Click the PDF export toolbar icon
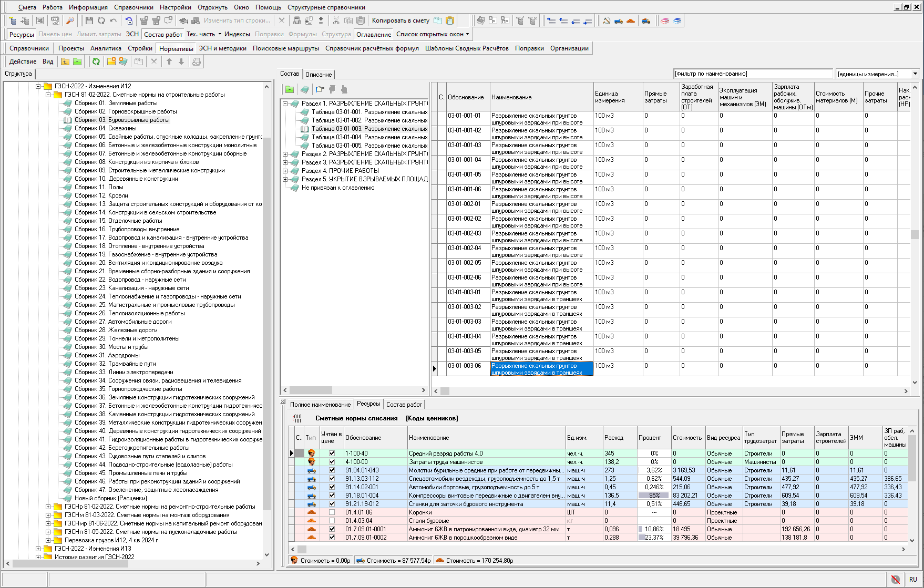924x588 pixels. [55, 20]
